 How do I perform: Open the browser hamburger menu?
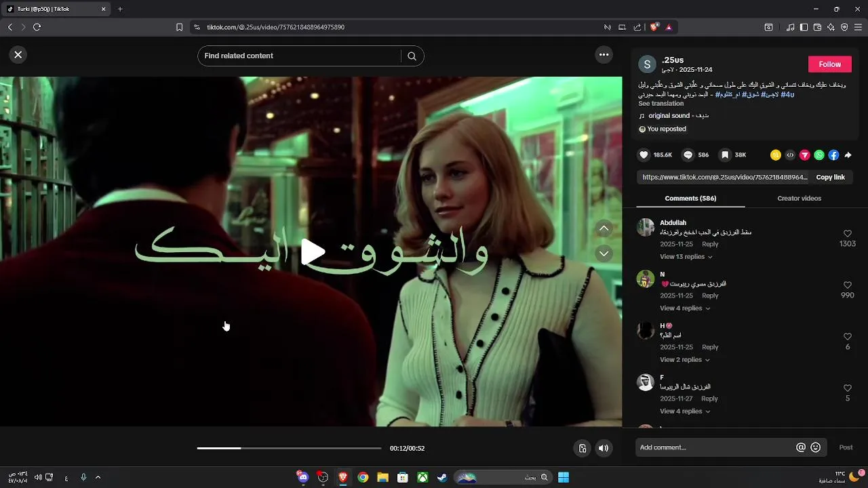click(858, 27)
